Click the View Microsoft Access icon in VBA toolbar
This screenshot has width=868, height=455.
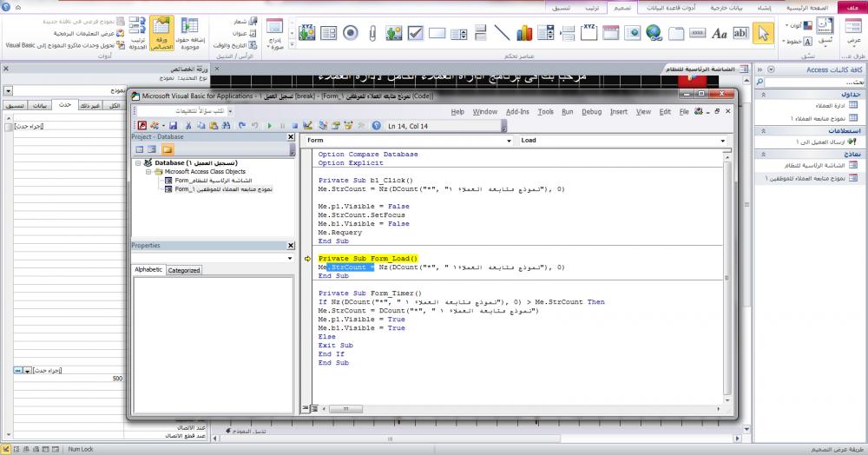tap(142, 126)
